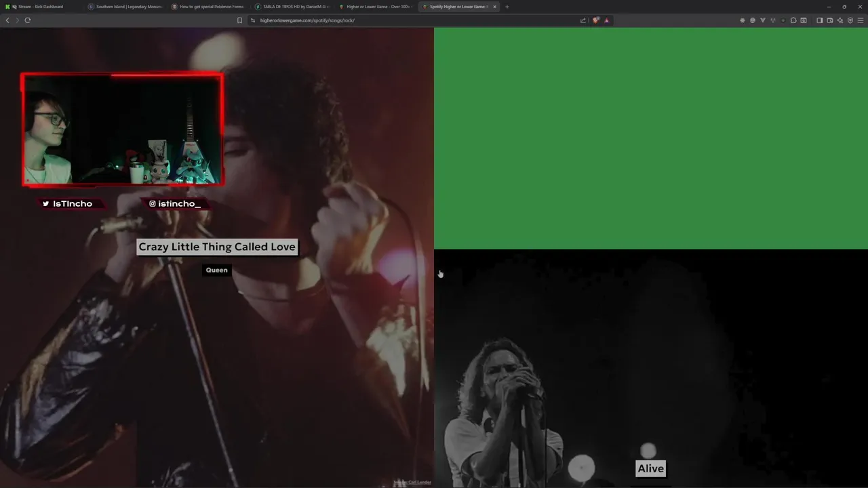The height and width of the screenshot is (488, 868).
Task: Open the Brave Shields lion icon
Action: coord(596,20)
